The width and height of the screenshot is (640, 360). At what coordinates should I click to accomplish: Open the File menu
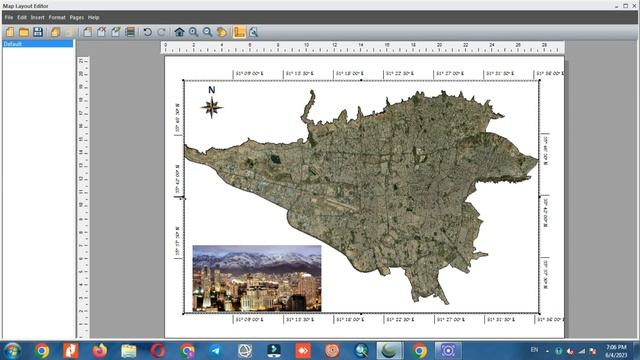pyautogui.click(x=9, y=18)
